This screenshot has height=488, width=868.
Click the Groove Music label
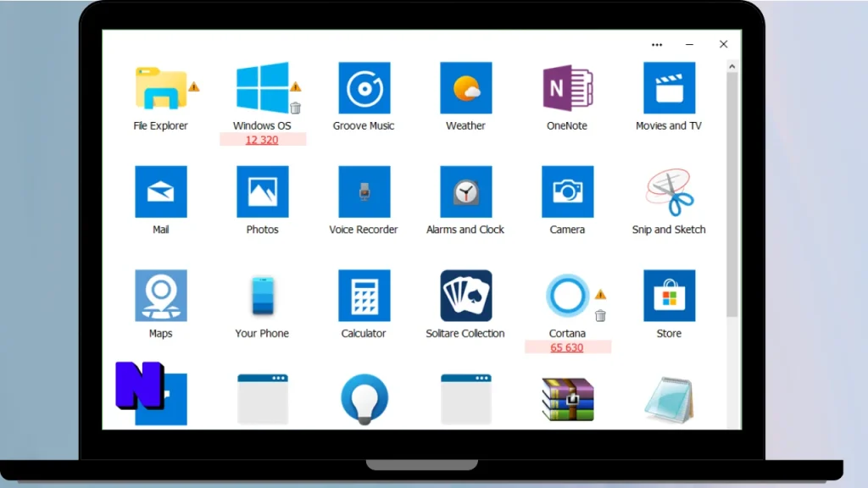tap(364, 125)
